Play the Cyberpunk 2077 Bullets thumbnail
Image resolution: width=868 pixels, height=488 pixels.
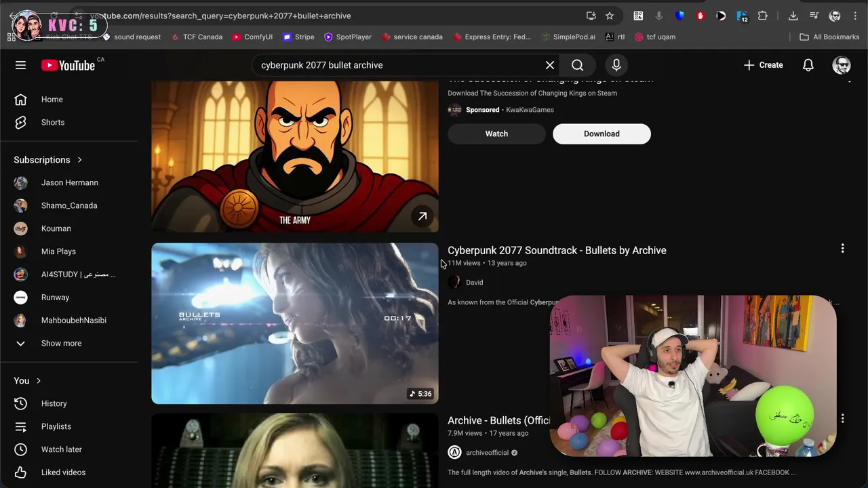coord(295,323)
